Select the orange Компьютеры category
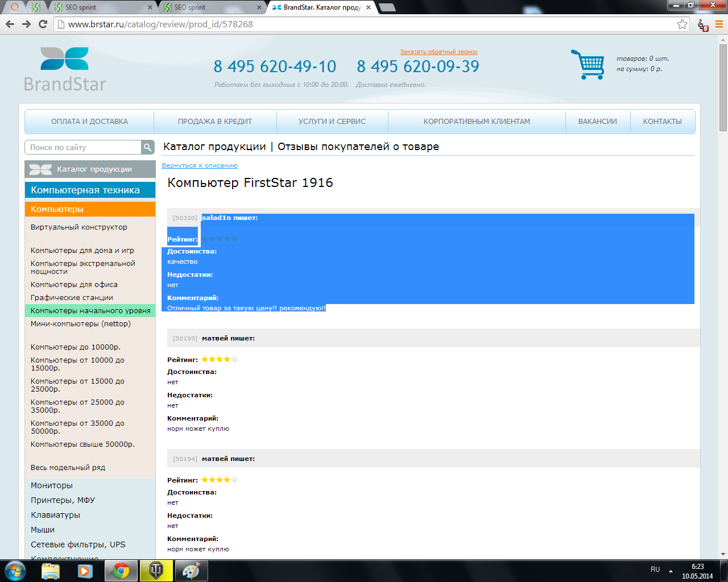The width and height of the screenshot is (728, 582). click(90, 209)
